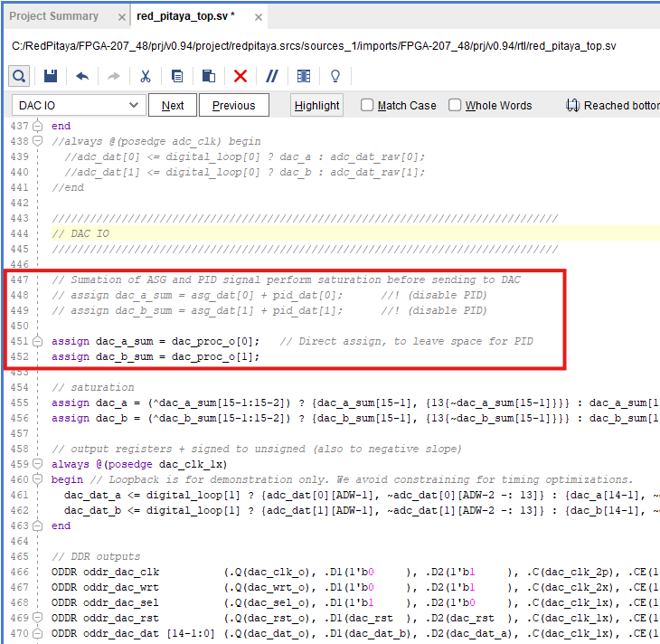Screen dimensions: 660x644
Task: Enable Whole Words checkbox
Action: pos(455,105)
